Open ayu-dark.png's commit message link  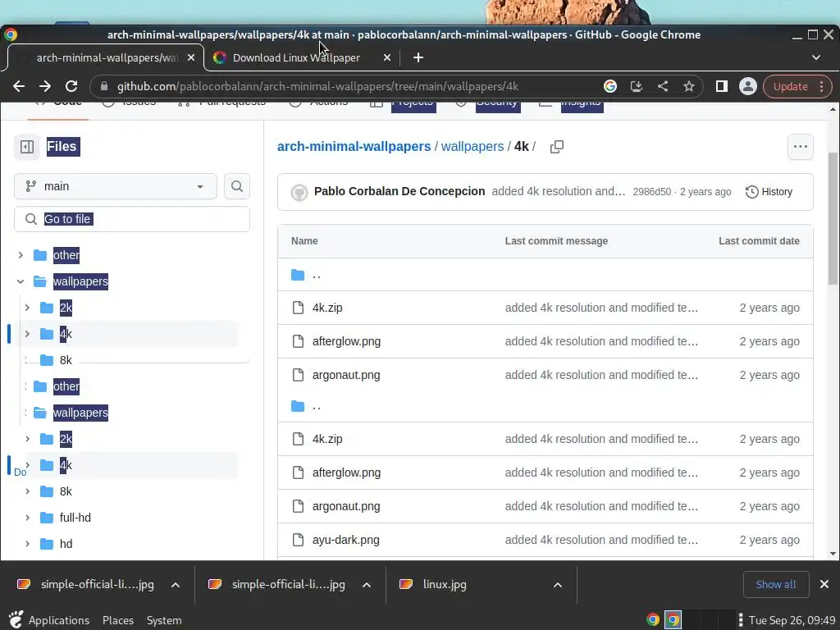pyautogui.click(x=601, y=540)
